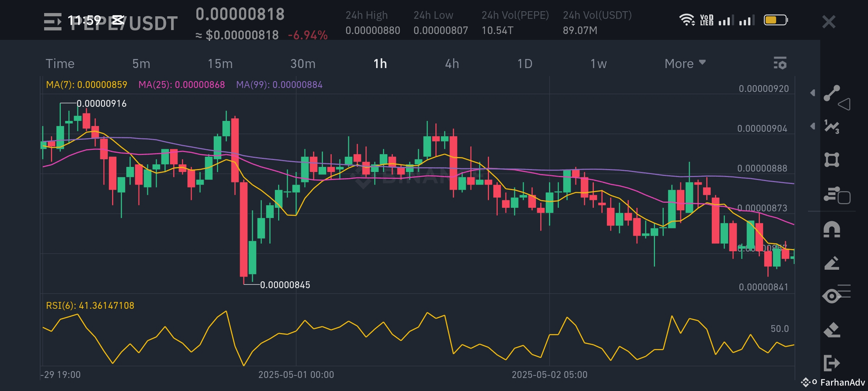868x391 pixels.
Task: Click the eraser to delete drawings
Action: [x=831, y=330]
